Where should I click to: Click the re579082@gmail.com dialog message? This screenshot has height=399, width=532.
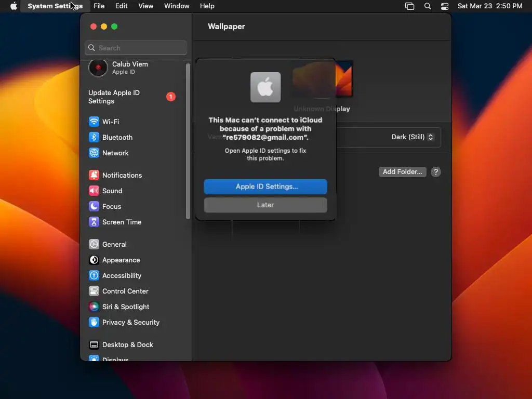[x=265, y=129]
